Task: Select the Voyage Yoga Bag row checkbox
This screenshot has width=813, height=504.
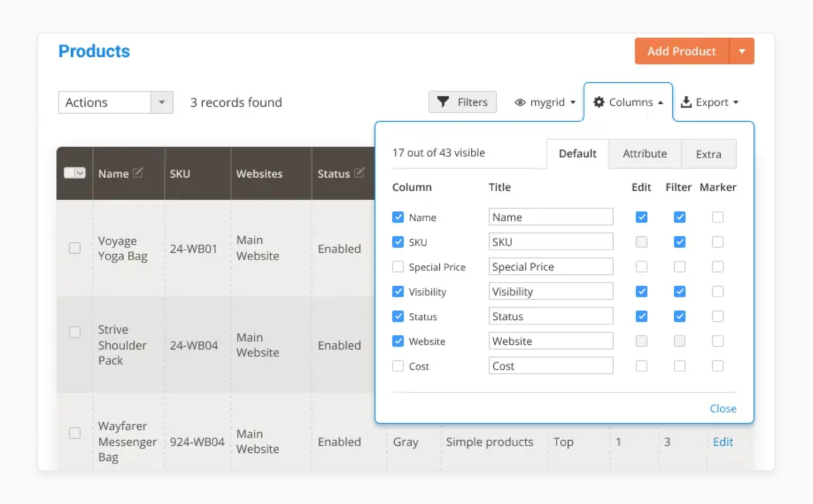Action: click(x=75, y=248)
